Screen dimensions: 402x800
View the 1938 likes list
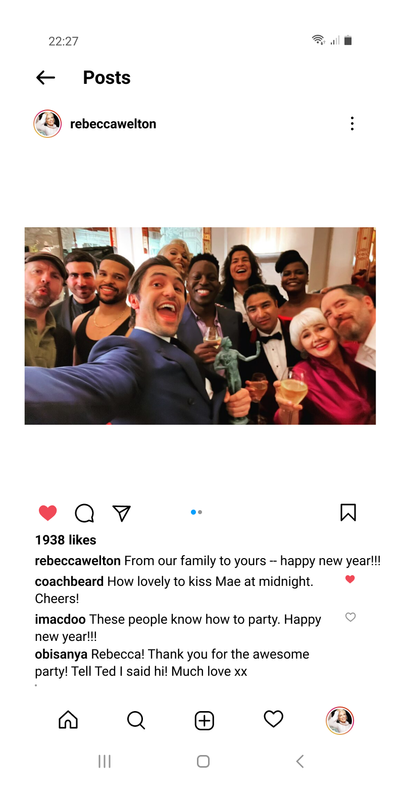65,540
